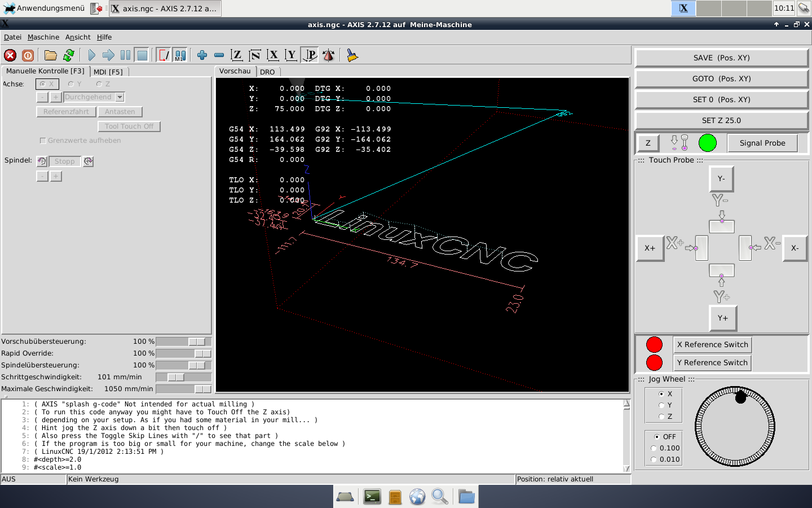Click the green probe indicator circle
The image size is (812, 508).
pos(708,143)
